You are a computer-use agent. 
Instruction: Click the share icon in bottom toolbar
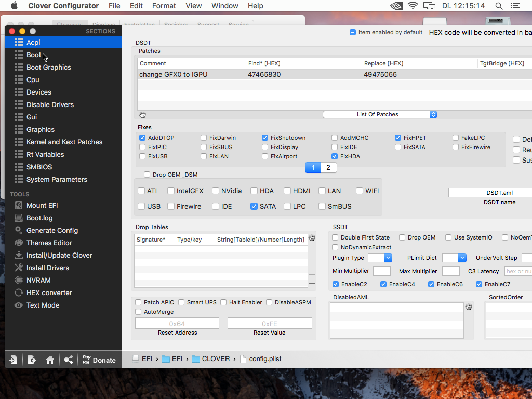click(69, 360)
